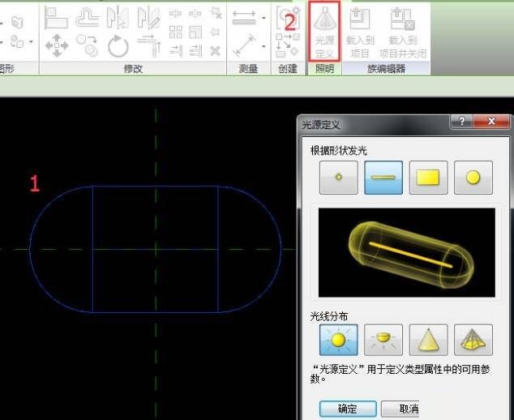Image resolution: width=514 pixels, height=420 pixels.
Task: Choose point shape under 根据形状发光
Action: [338, 178]
